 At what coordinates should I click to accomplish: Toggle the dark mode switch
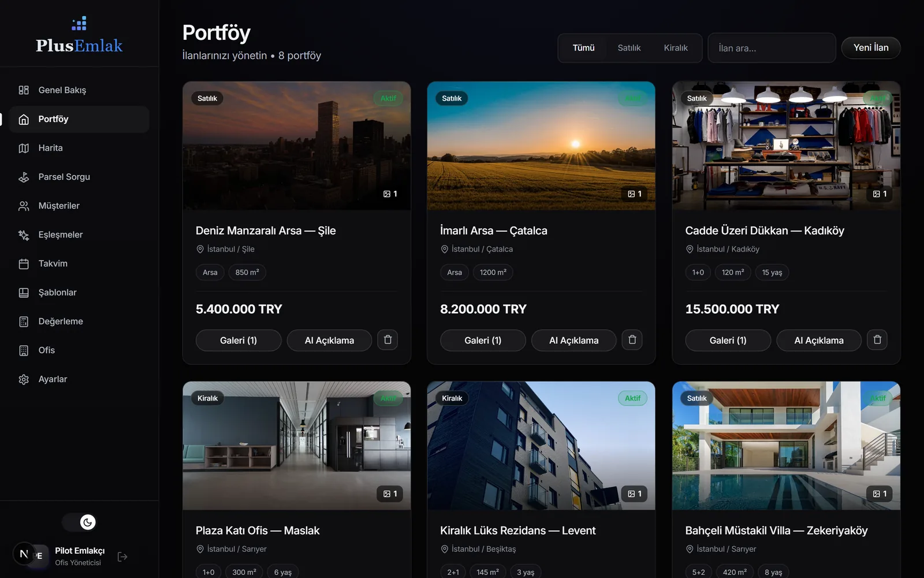tap(79, 523)
